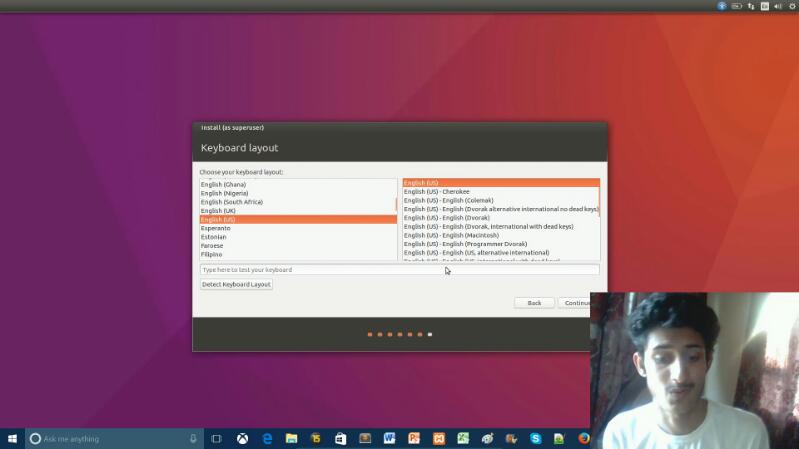Screen dimensions: 799x449
Task: Launch the Xbox app from the taskbar
Action: (x=243, y=438)
